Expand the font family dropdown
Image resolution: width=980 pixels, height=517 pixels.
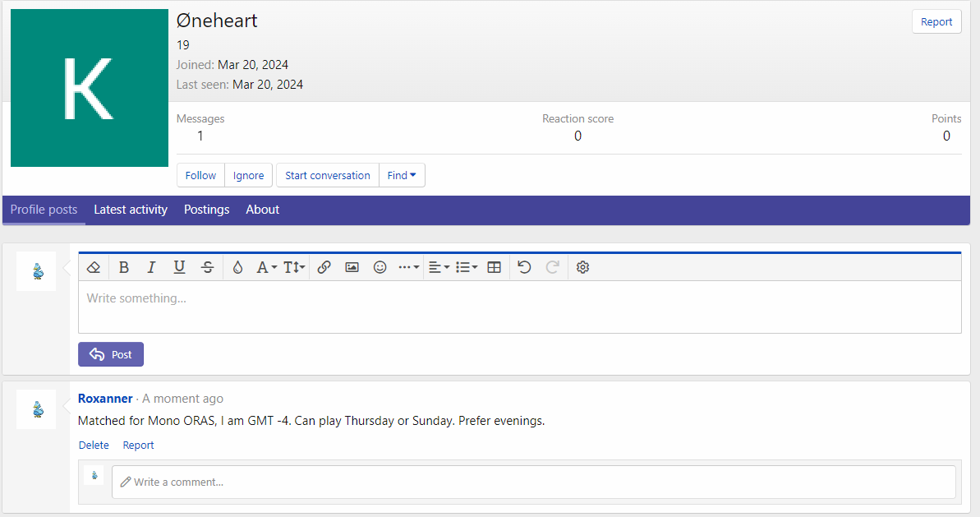pyautogui.click(x=266, y=267)
